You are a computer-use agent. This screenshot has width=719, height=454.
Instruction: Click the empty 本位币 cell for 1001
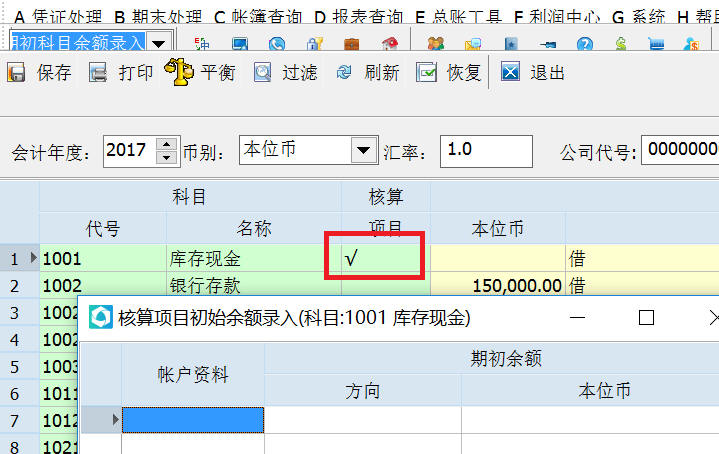pyautogui.click(x=498, y=258)
